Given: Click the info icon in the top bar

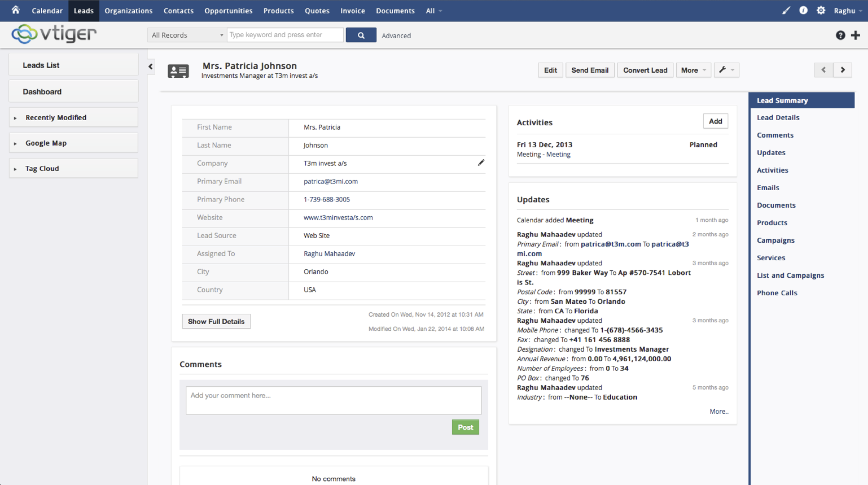Looking at the screenshot, I should (x=803, y=11).
